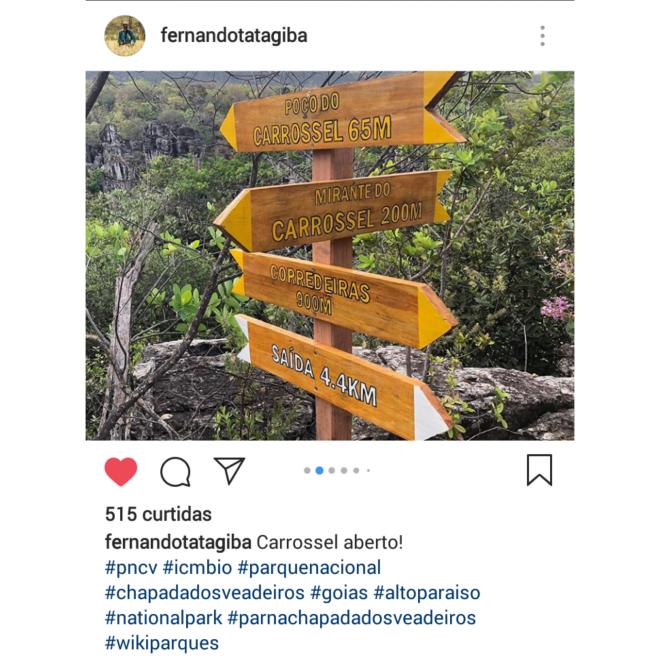Image resolution: width=660 pixels, height=660 pixels.
Task: Open the #icmbio hashtag
Action: (x=197, y=567)
